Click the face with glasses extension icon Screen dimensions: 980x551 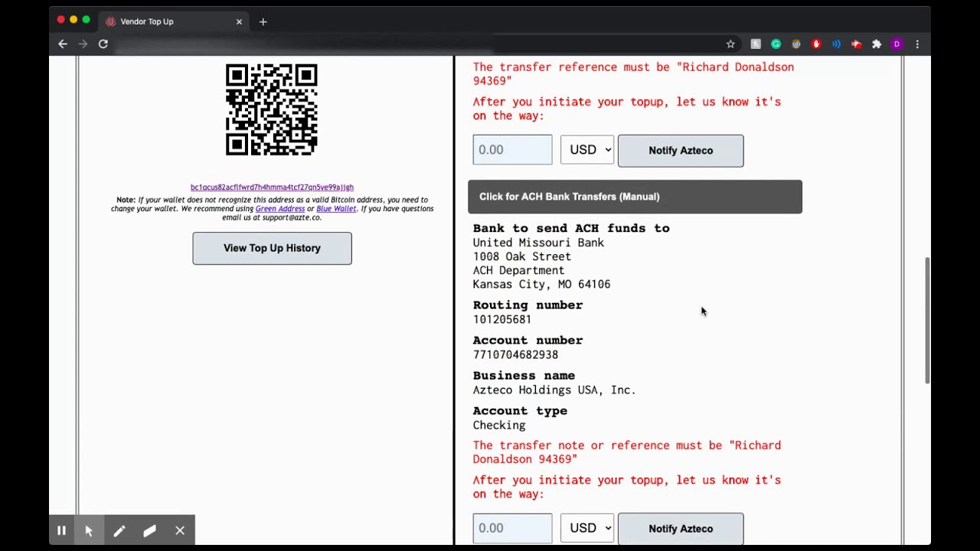(796, 44)
